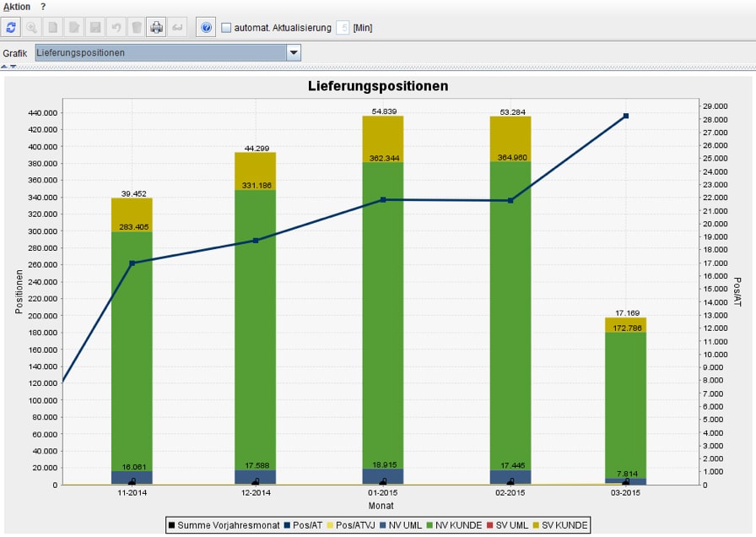Click the 18.915 NV UML value label

coord(384,464)
